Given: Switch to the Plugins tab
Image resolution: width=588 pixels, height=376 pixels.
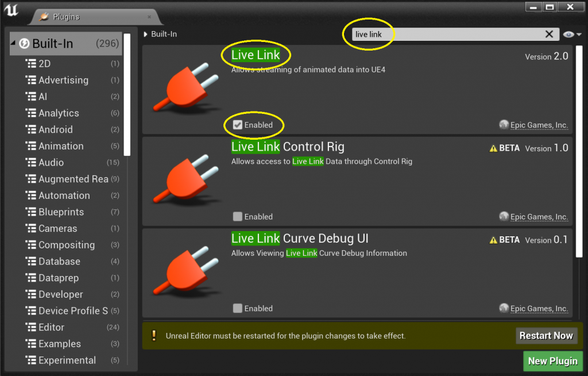Looking at the screenshot, I should click(96, 17).
